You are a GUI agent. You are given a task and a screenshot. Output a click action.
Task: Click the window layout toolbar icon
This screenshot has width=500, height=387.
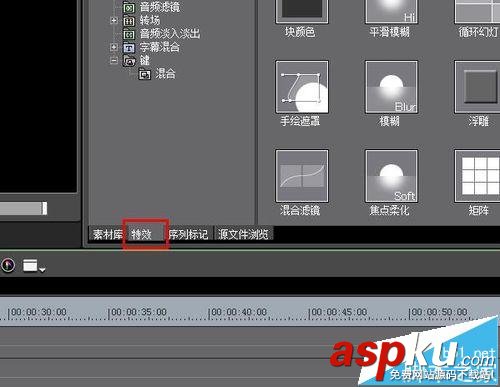(x=30, y=266)
